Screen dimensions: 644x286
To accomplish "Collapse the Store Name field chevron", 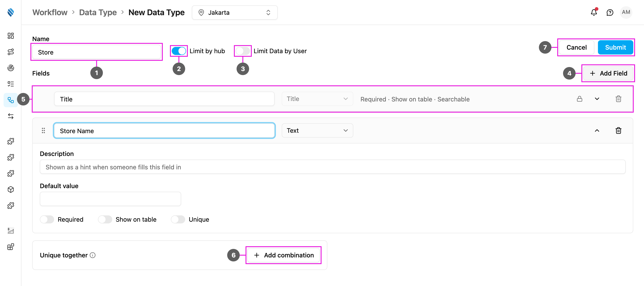I will (597, 130).
